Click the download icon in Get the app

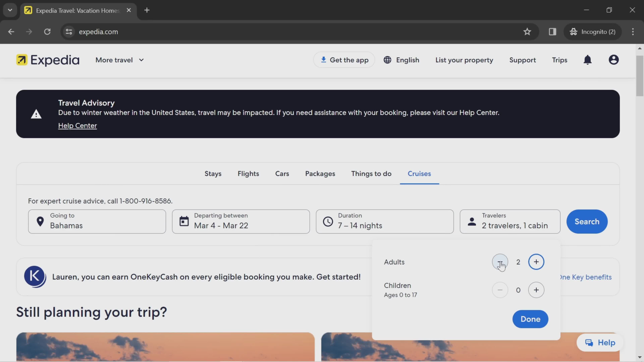tap(324, 60)
